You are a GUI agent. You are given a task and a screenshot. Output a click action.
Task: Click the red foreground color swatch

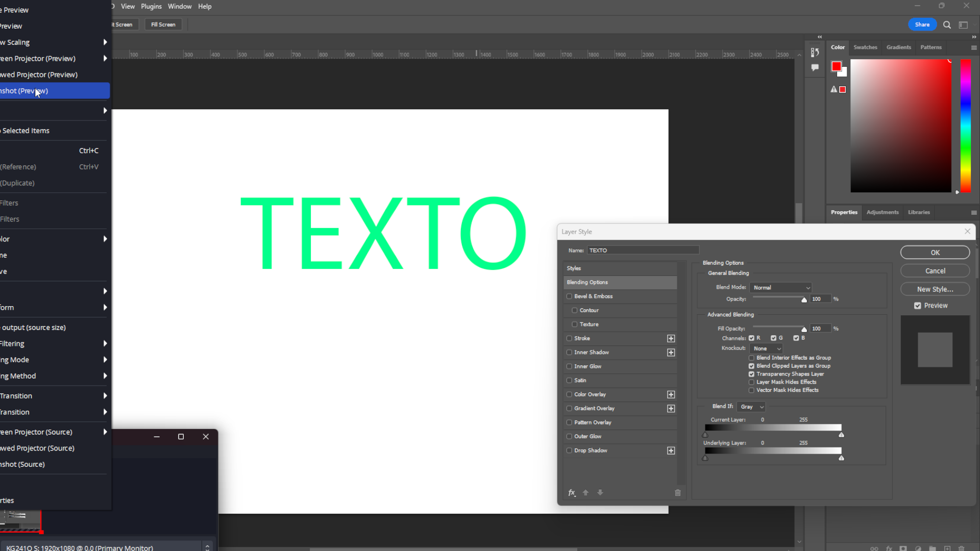(837, 66)
